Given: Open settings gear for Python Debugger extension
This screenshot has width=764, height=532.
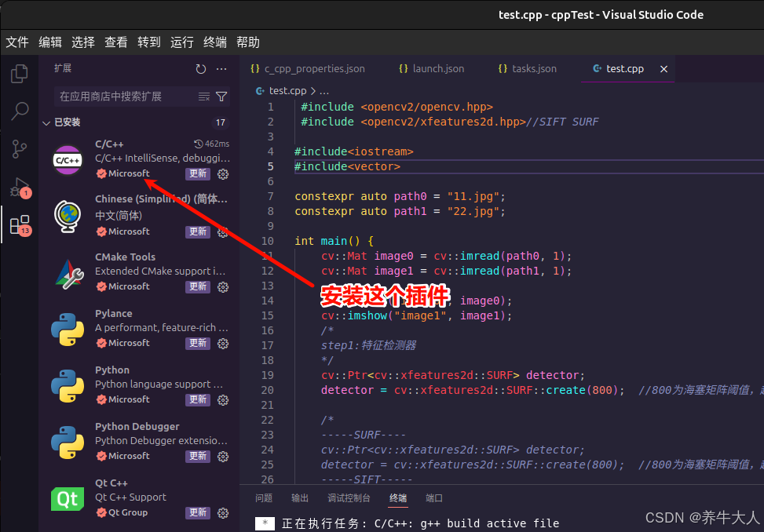Looking at the screenshot, I should point(223,457).
